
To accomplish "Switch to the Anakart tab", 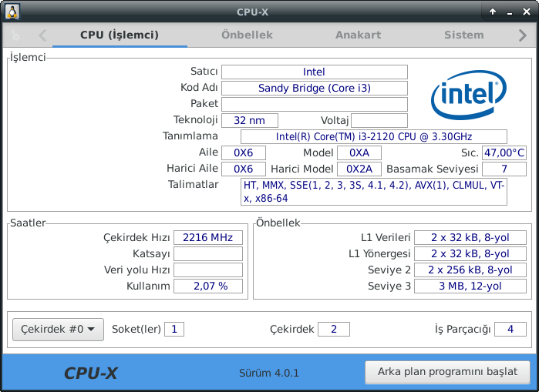I will 359,35.
